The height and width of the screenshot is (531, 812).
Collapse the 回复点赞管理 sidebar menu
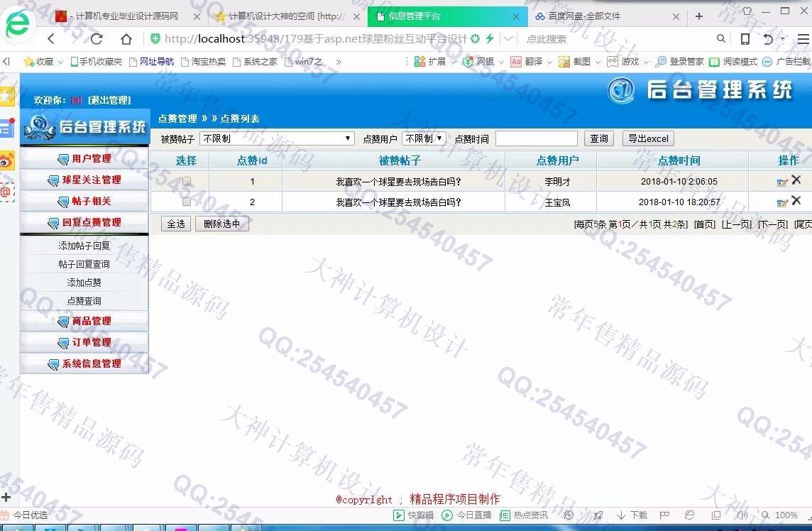point(84,222)
